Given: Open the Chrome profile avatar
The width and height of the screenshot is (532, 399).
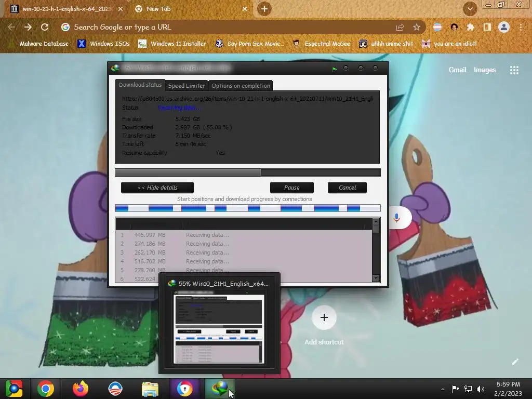Looking at the screenshot, I should (504, 27).
